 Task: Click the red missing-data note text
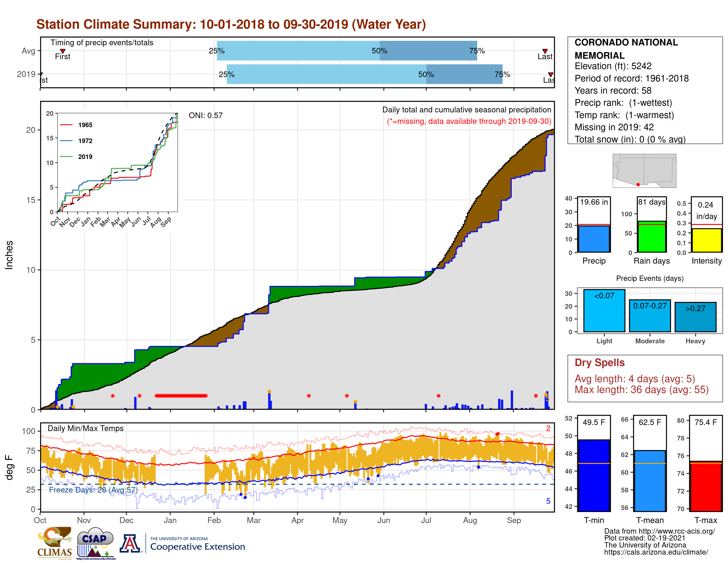click(469, 121)
